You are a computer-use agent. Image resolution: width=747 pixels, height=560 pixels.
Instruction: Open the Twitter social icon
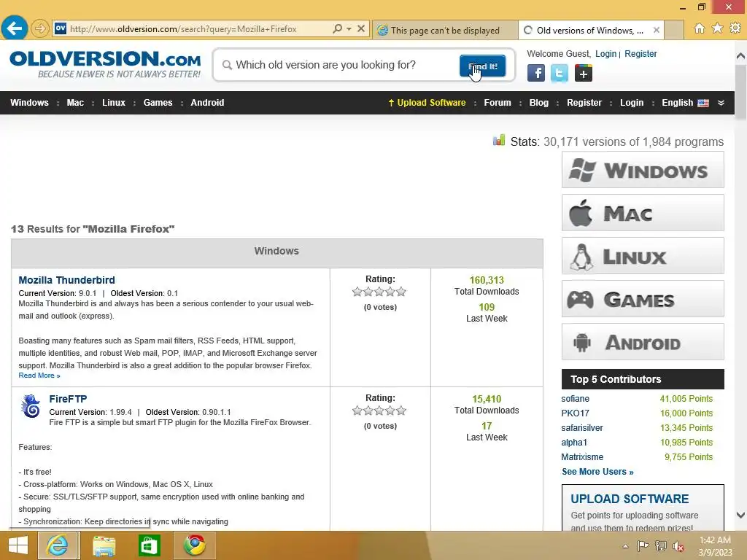tap(560, 73)
